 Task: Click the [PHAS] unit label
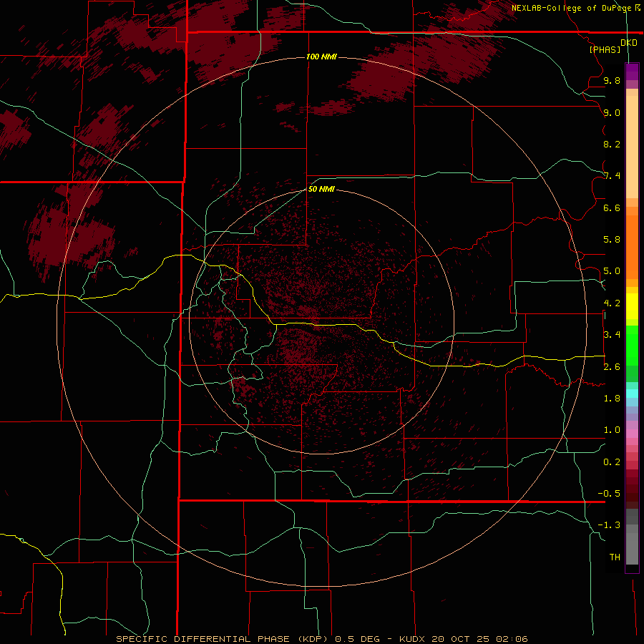(x=605, y=49)
